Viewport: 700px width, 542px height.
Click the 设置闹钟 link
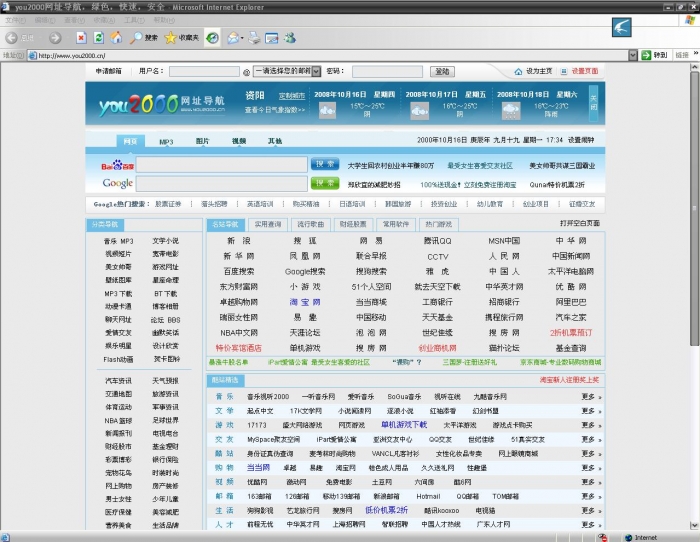coord(581,140)
